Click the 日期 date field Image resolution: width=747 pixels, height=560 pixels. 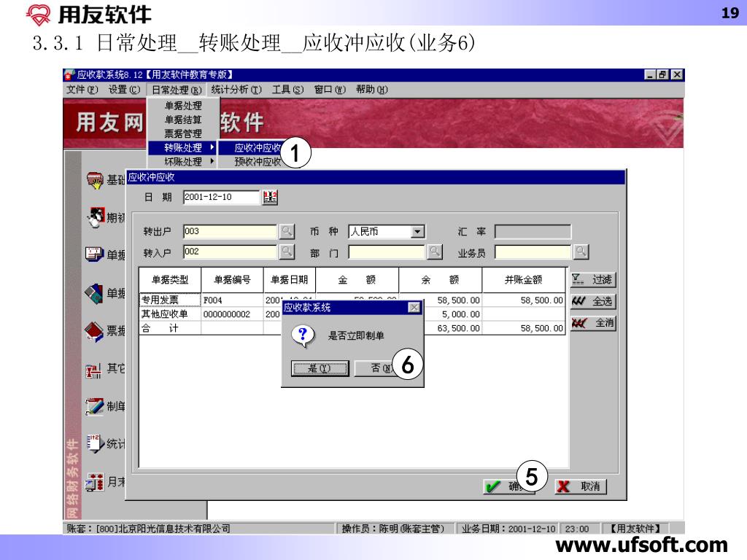[222, 197]
